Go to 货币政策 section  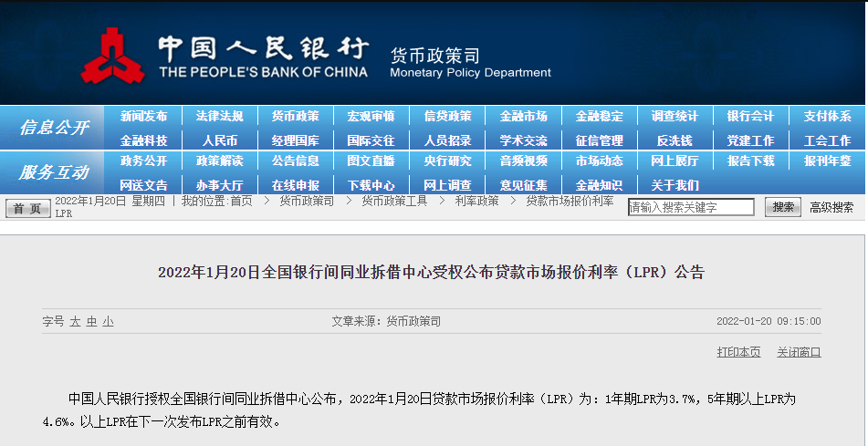click(296, 116)
